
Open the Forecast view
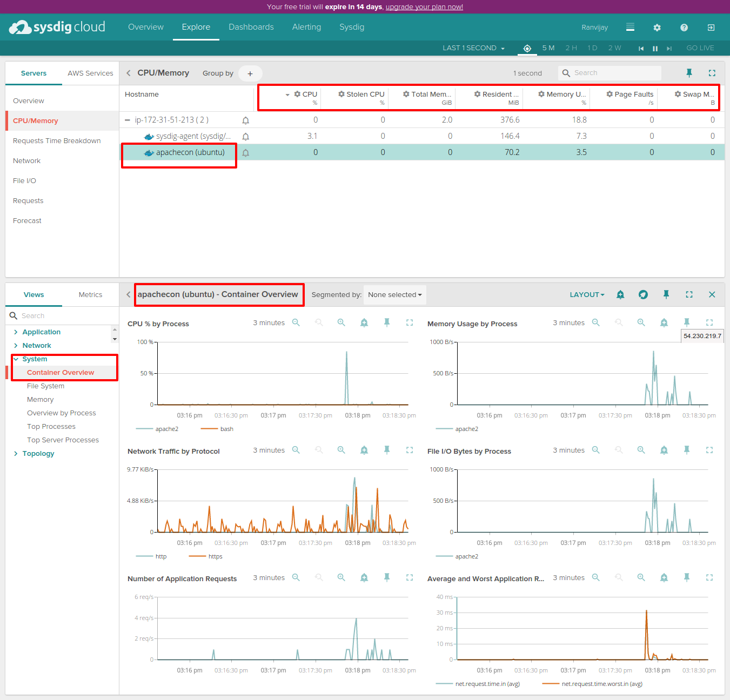tap(27, 221)
